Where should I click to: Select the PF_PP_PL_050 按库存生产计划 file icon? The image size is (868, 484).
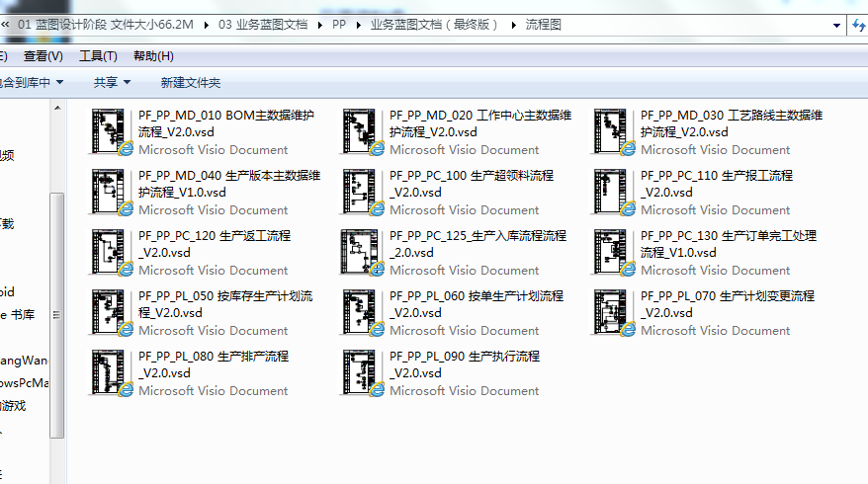pyautogui.click(x=112, y=313)
